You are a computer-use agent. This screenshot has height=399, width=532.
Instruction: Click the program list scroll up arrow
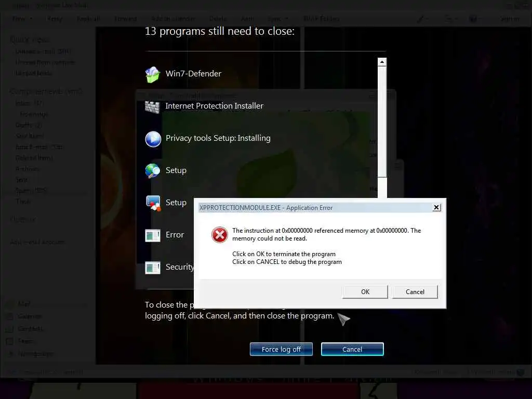(x=382, y=62)
